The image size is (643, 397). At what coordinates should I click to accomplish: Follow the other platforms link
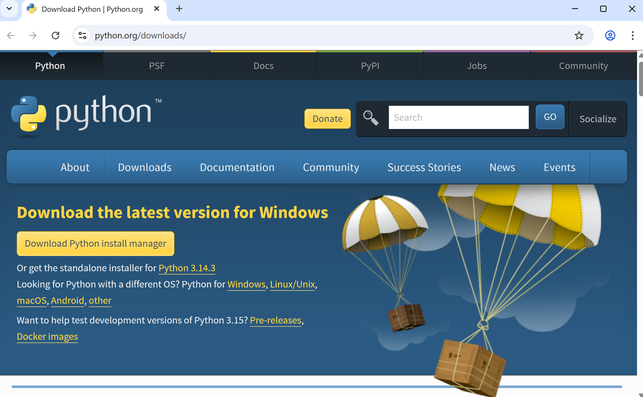pyautogui.click(x=100, y=301)
